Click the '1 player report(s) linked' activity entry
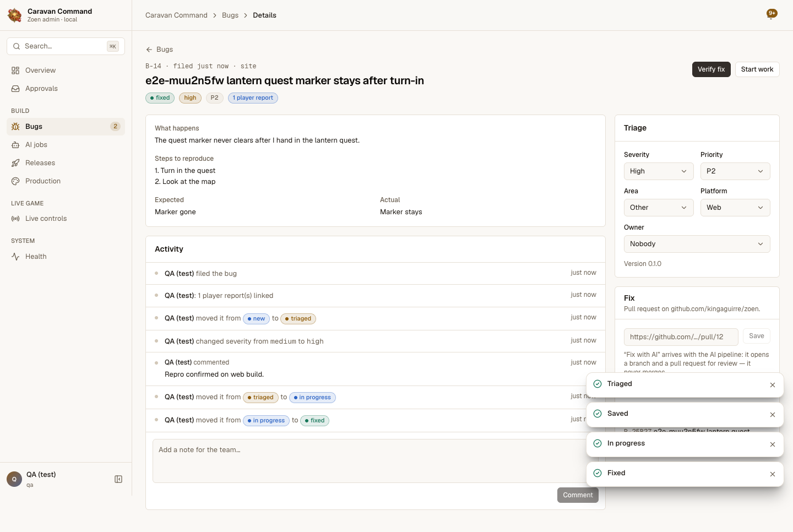Image resolution: width=793 pixels, height=532 pixels. coord(376,296)
